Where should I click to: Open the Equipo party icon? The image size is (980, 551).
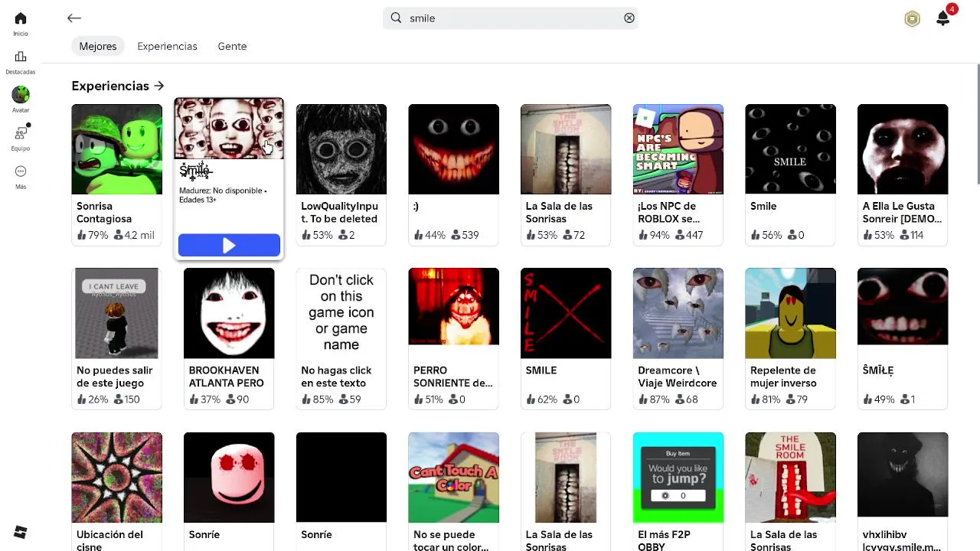click(x=21, y=133)
